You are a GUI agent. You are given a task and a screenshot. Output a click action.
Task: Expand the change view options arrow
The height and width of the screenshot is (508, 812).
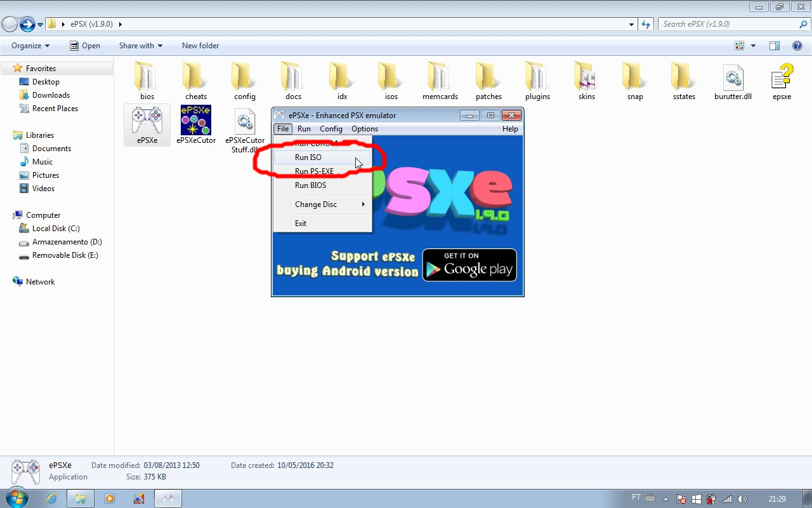click(x=754, y=46)
